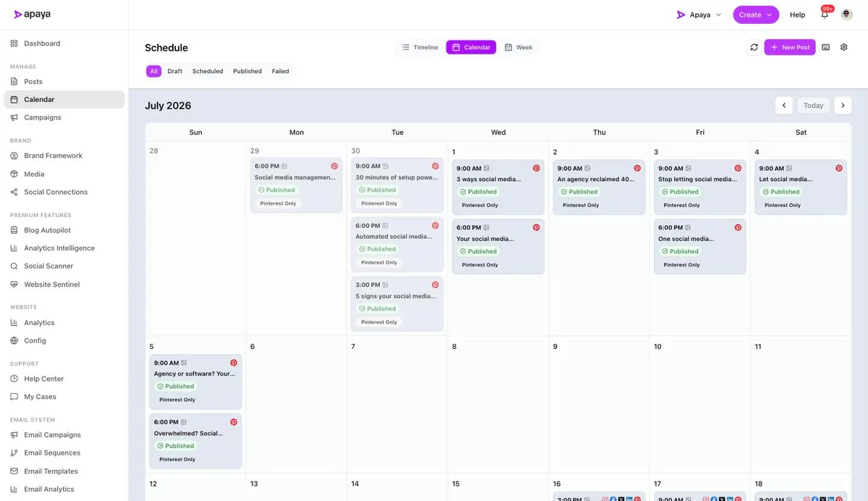Click the Email Campaigns megaphone icon
Image resolution: width=868 pixels, height=501 pixels.
[x=14, y=435]
